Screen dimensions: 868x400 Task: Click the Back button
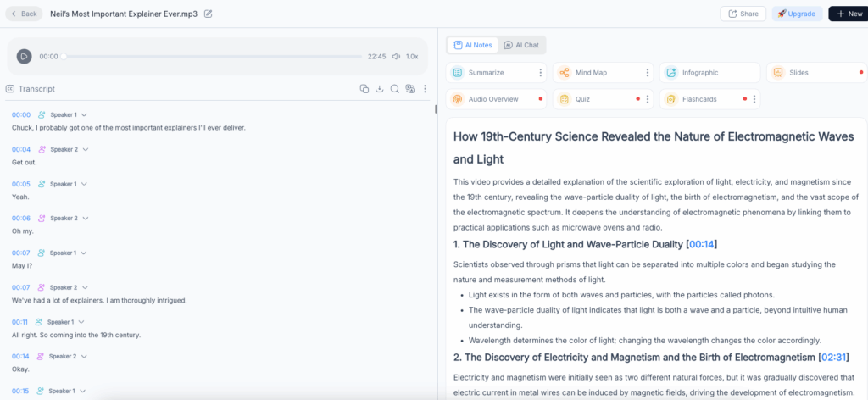[x=24, y=14]
